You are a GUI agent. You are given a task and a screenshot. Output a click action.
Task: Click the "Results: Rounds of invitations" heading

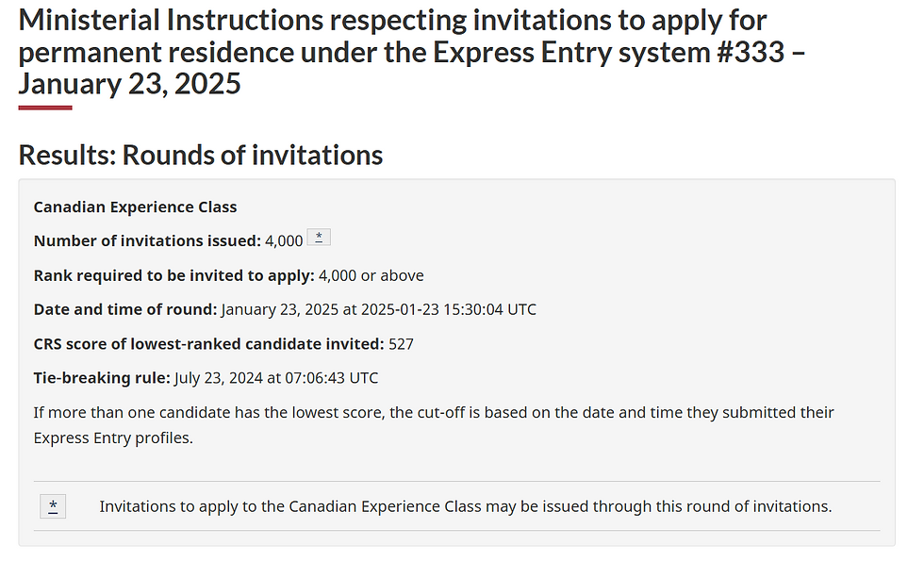pyautogui.click(x=200, y=155)
